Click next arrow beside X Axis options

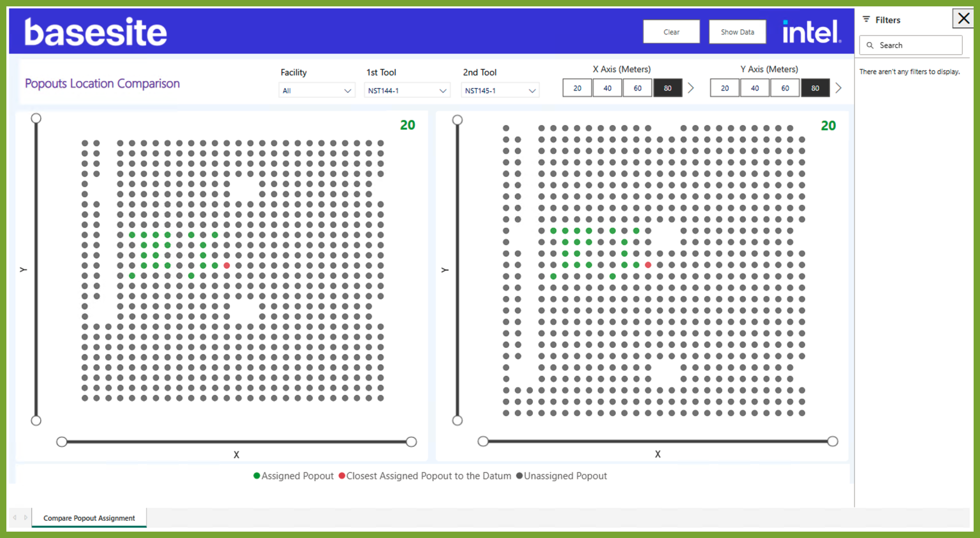pyautogui.click(x=691, y=88)
